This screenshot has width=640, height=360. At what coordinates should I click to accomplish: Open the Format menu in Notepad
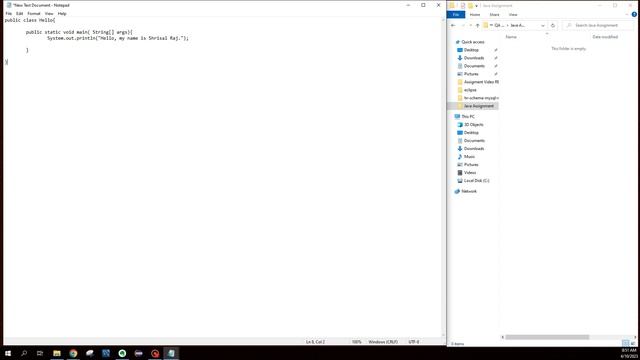[34, 13]
